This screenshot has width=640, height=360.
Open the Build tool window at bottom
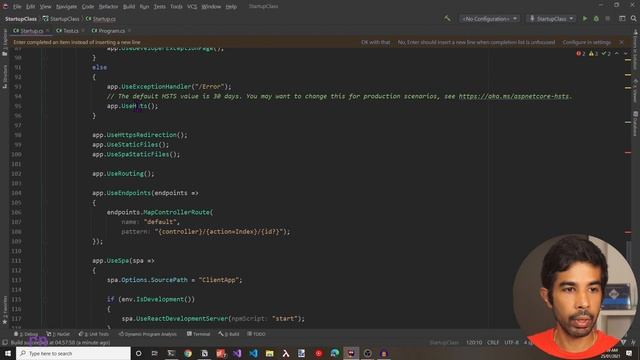coord(229,334)
